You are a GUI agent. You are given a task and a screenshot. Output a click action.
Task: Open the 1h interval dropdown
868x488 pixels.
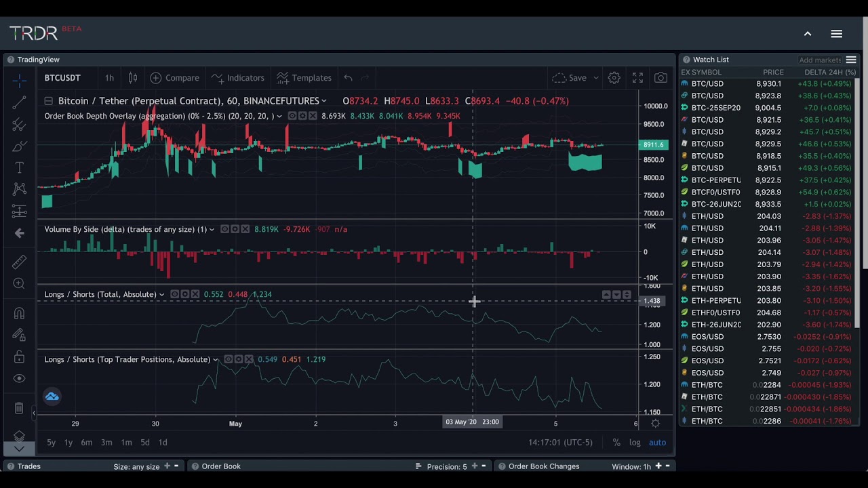tap(109, 78)
